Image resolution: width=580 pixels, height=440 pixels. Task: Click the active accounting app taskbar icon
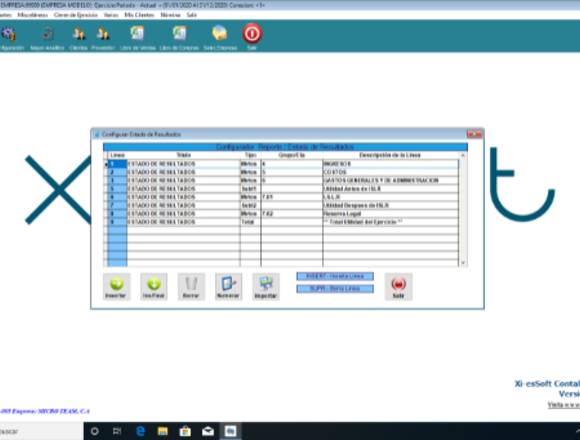230,431
